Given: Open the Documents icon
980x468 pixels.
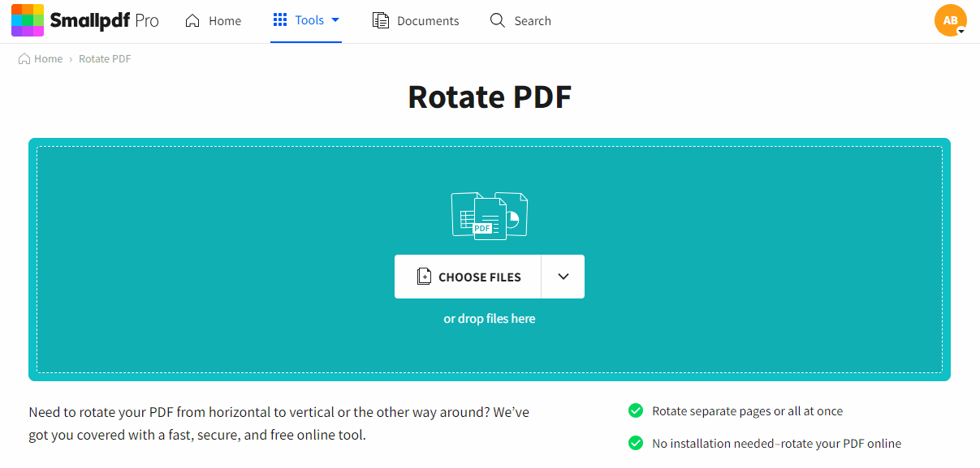Looking at the screenshot, I should click(x=380, y=19).
